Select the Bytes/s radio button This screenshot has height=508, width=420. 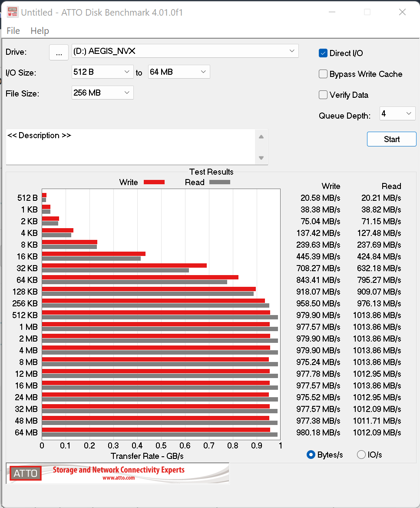(x=311, y=455)
